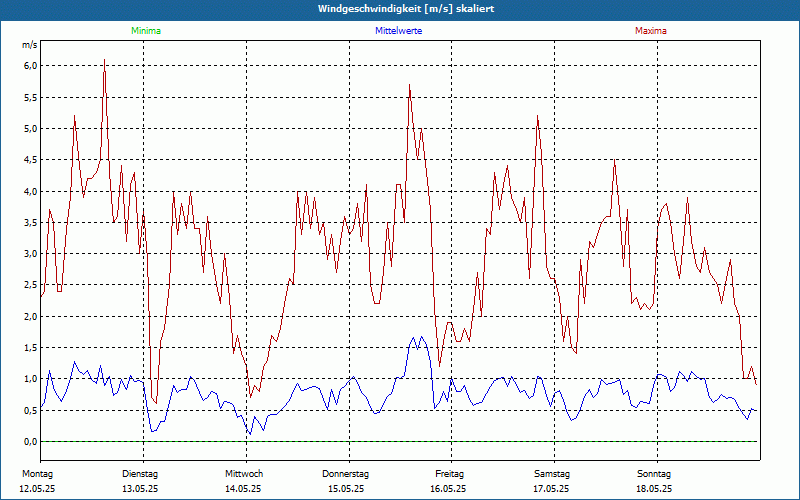800x500 pixels.
Task: Click the chart title Windgeschwindigkeit [m/s] skaliert
Action: pyautogui.click(x=406, y=9)
